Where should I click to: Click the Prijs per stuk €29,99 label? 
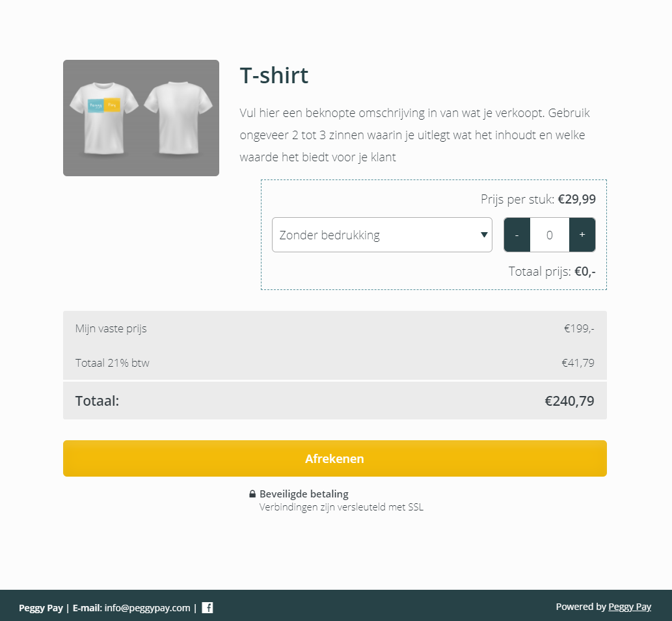tap(538, 199)
